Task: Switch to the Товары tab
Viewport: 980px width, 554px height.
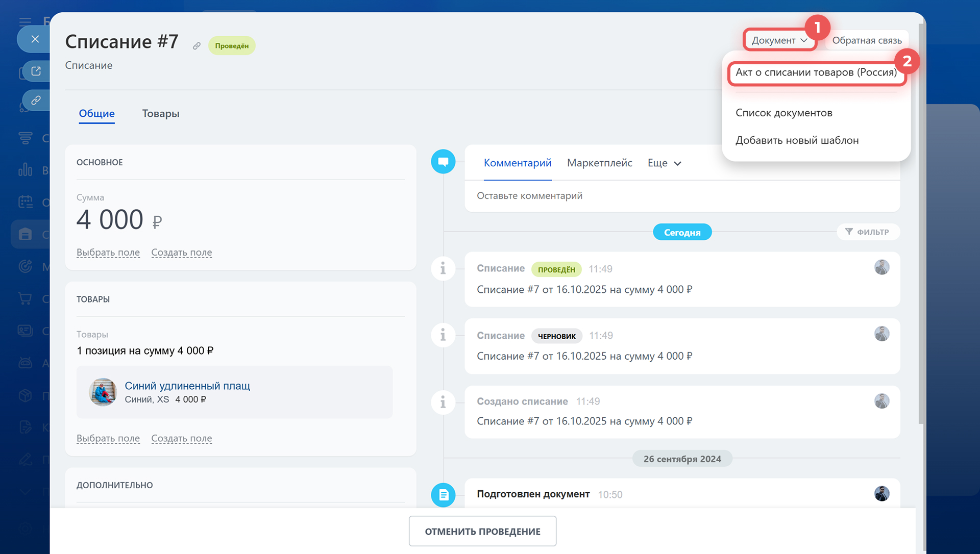Action: (x=160, y=114)
